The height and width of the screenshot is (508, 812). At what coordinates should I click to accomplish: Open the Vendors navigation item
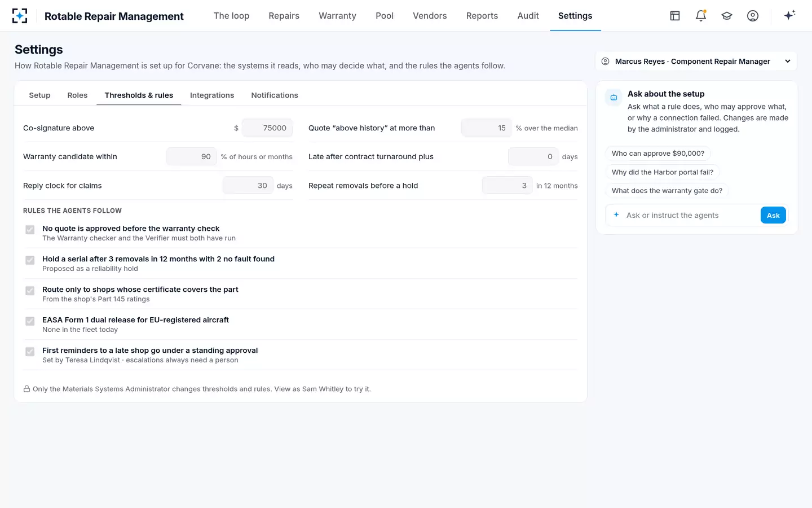(430, 16)
